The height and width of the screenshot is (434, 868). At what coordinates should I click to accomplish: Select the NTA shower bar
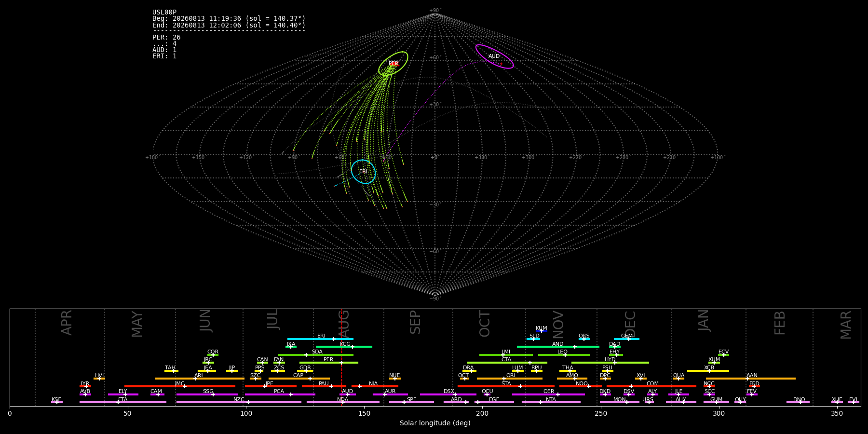click(x=551, y=402)
